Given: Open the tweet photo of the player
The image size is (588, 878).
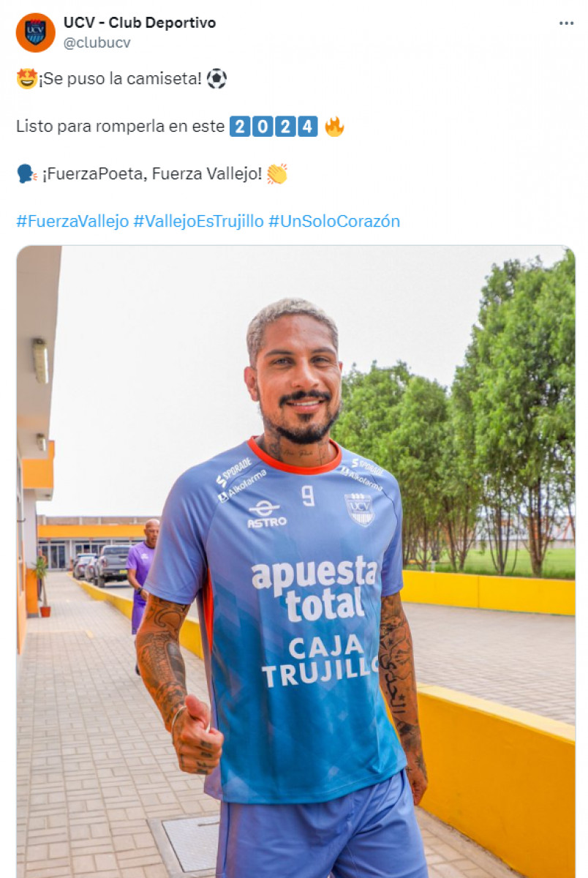Looking at the screenshot, I should 295,562.
